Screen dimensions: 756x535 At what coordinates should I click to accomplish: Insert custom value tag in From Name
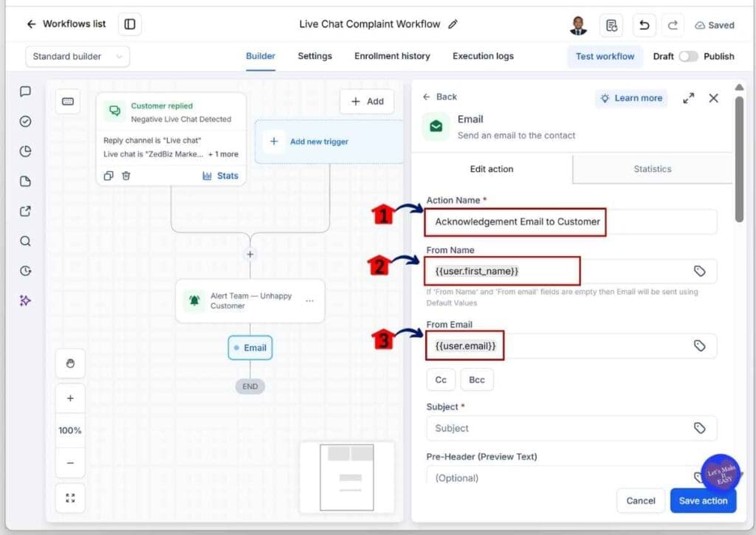pos(700,272)
